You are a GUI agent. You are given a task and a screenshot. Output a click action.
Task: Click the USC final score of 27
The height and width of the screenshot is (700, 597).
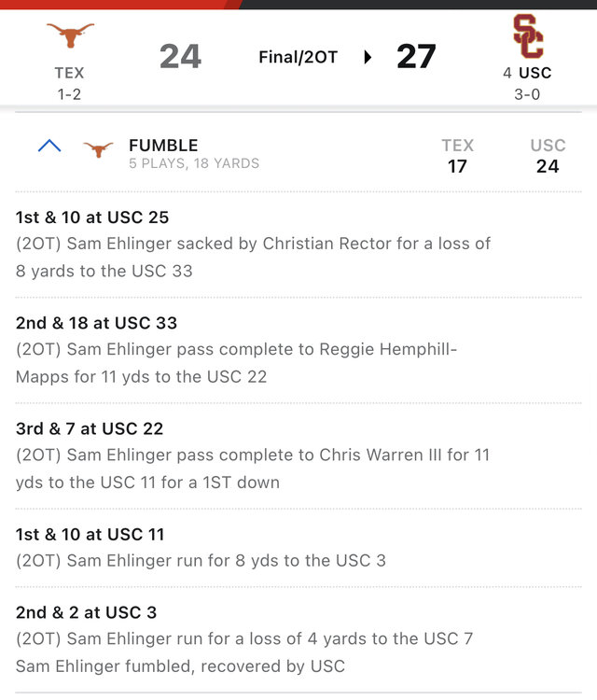point(416,57)
